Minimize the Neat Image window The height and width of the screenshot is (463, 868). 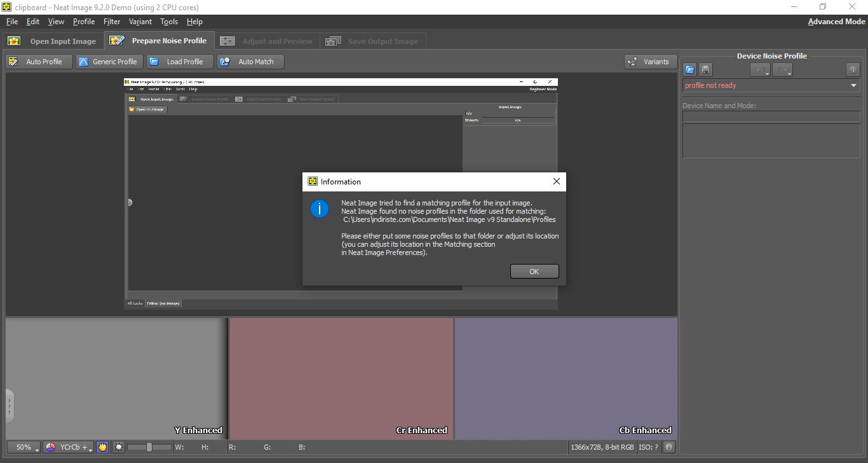(794, 7)
